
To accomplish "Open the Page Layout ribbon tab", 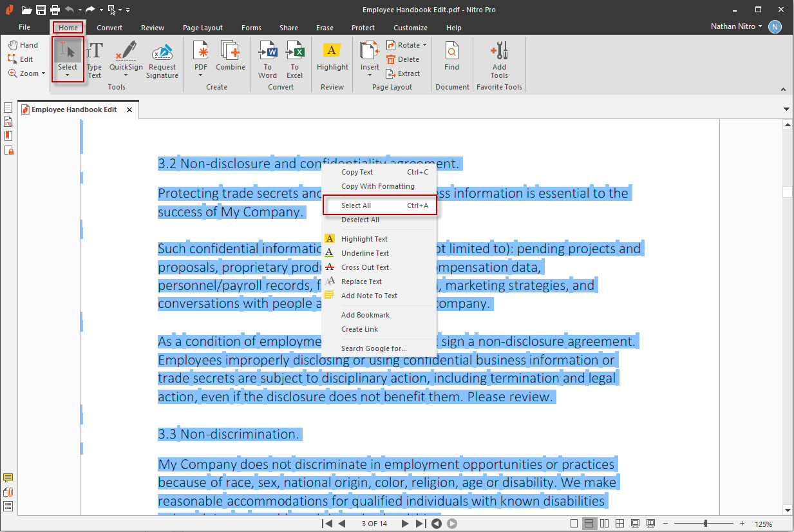I will (202, 28).
